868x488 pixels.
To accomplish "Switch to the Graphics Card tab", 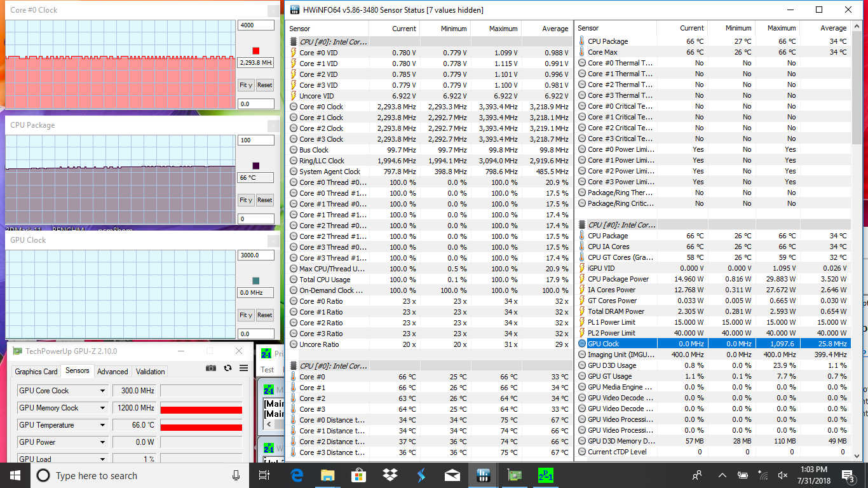I will pos(36,372).
